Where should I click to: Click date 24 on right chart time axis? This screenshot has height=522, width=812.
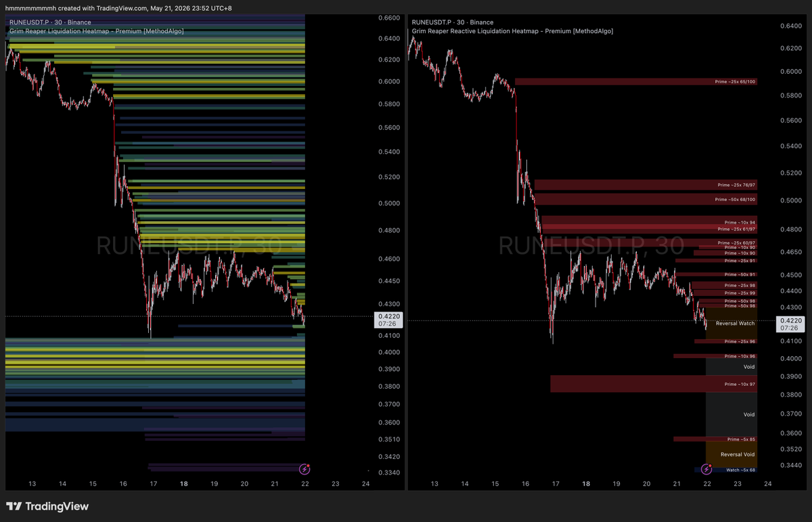(768, 484)
